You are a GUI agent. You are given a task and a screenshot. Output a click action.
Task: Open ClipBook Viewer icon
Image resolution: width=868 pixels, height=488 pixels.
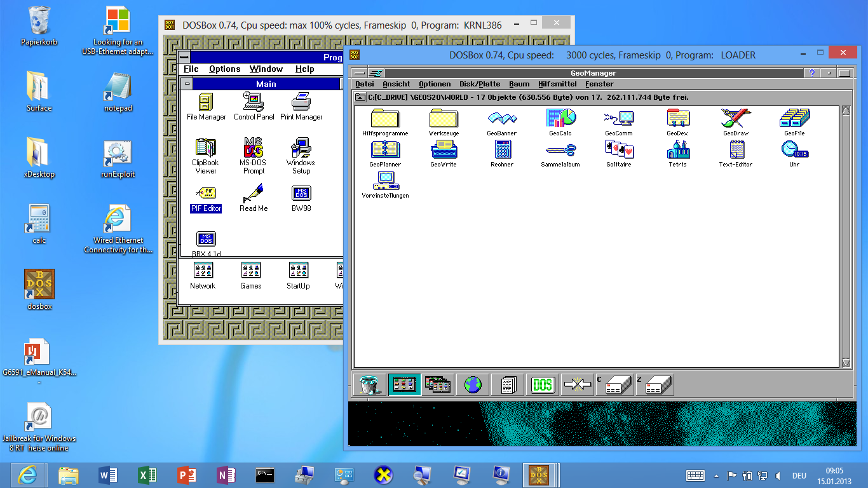coord(206,156)
